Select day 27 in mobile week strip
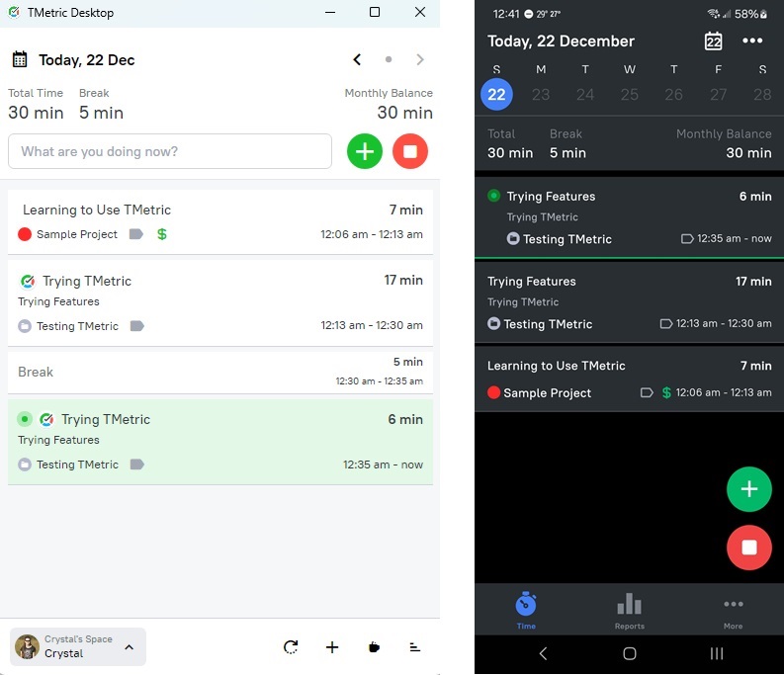784x675 pixels. (718, 94)
